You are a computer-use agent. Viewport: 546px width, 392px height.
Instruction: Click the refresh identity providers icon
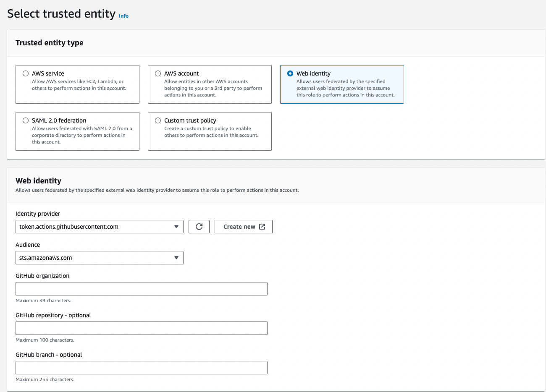(199, 226)
